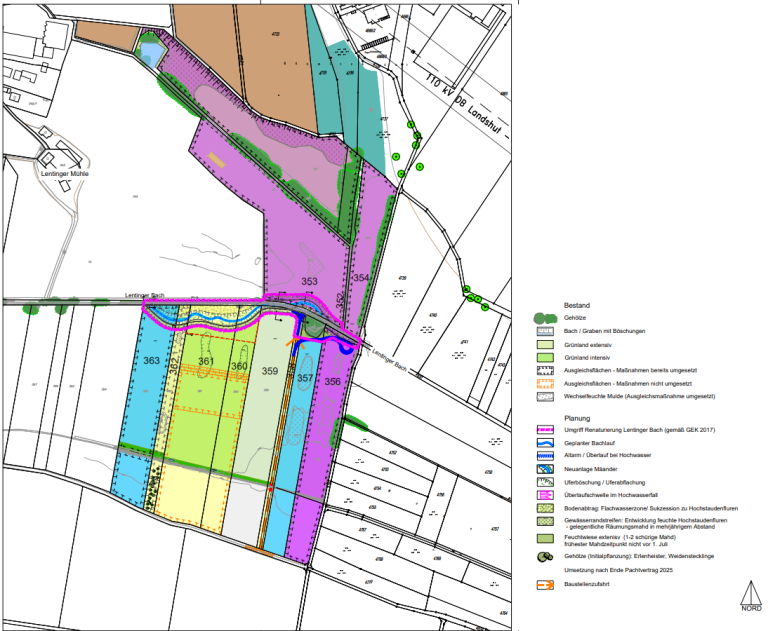Click the Grünland intensiv color swatch

(x=545, y=356)
